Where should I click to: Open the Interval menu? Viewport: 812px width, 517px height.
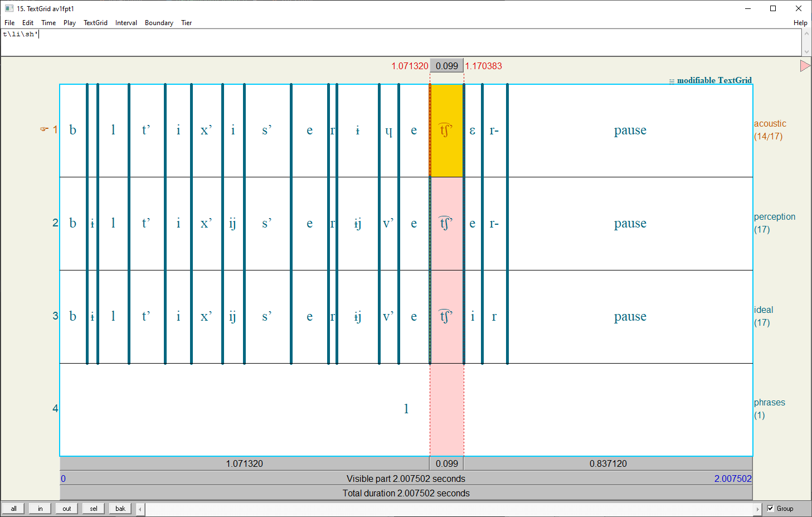pos(126,23)
